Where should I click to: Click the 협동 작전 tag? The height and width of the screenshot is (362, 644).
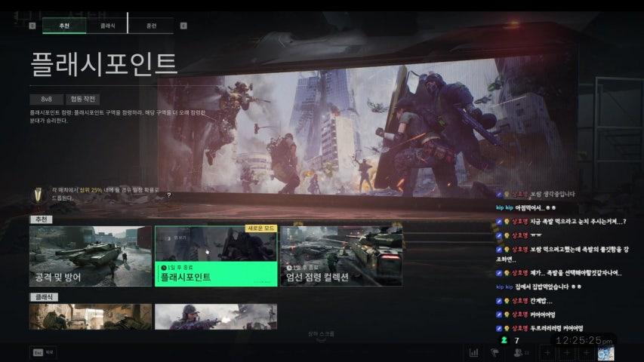[x=82, y=100]
